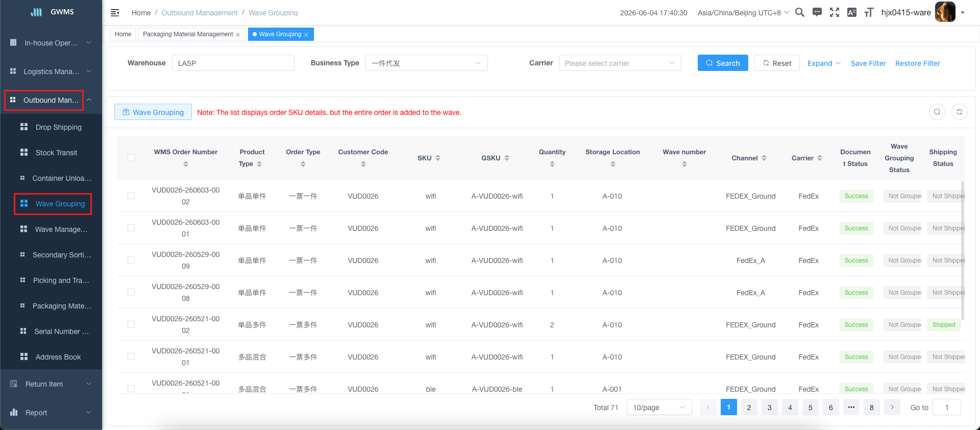Go to next page arrow

[892, 407]
